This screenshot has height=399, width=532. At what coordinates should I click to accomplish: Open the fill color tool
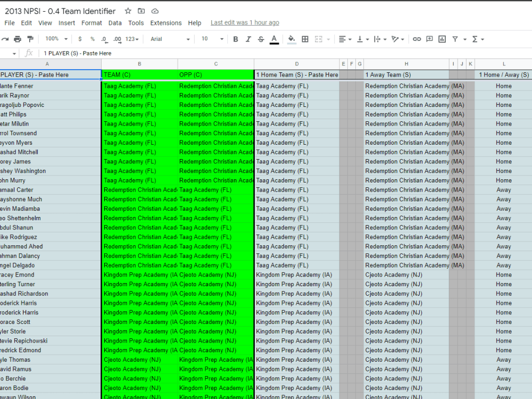pos(292,39)
